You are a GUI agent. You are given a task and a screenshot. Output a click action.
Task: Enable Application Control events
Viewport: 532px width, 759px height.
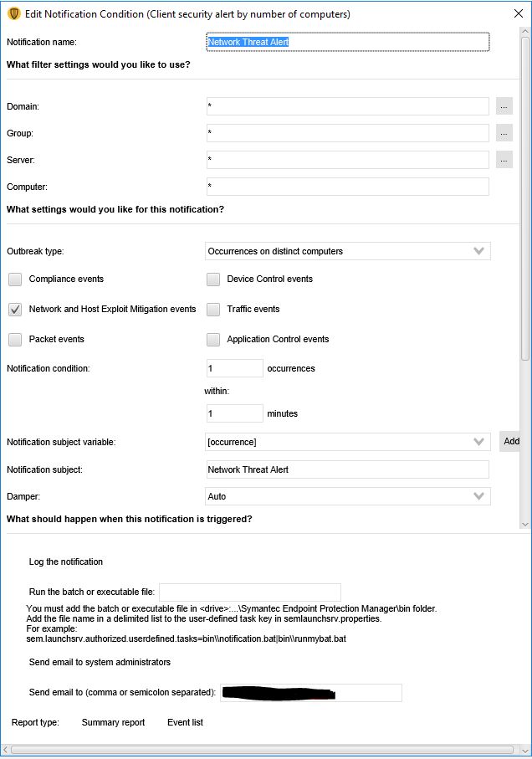point(213,338)
